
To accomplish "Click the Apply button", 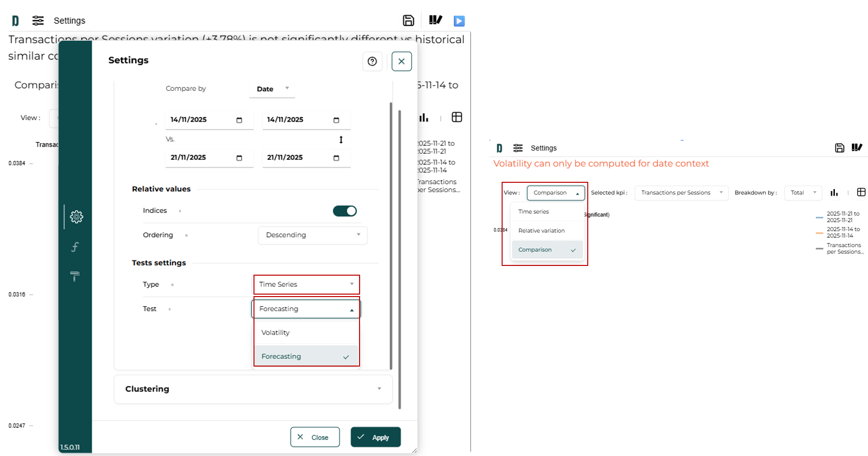I will click(x=375, y=437).
